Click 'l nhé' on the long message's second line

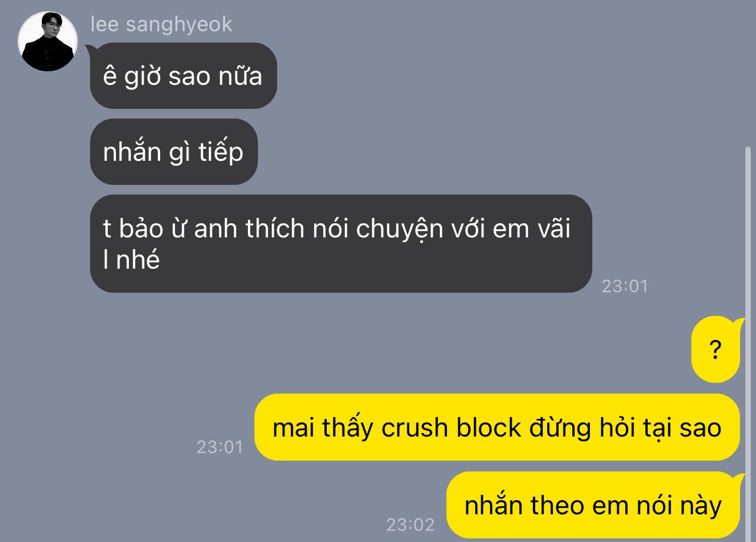131,259
